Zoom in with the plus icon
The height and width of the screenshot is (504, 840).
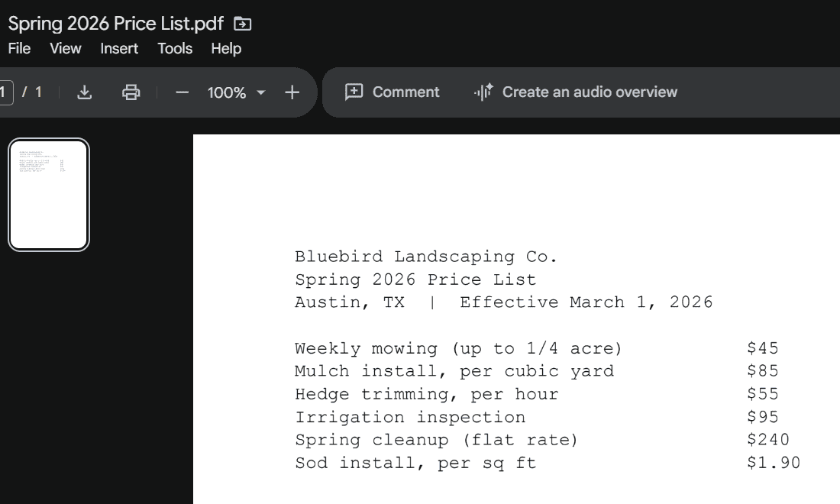coord(292,92)
